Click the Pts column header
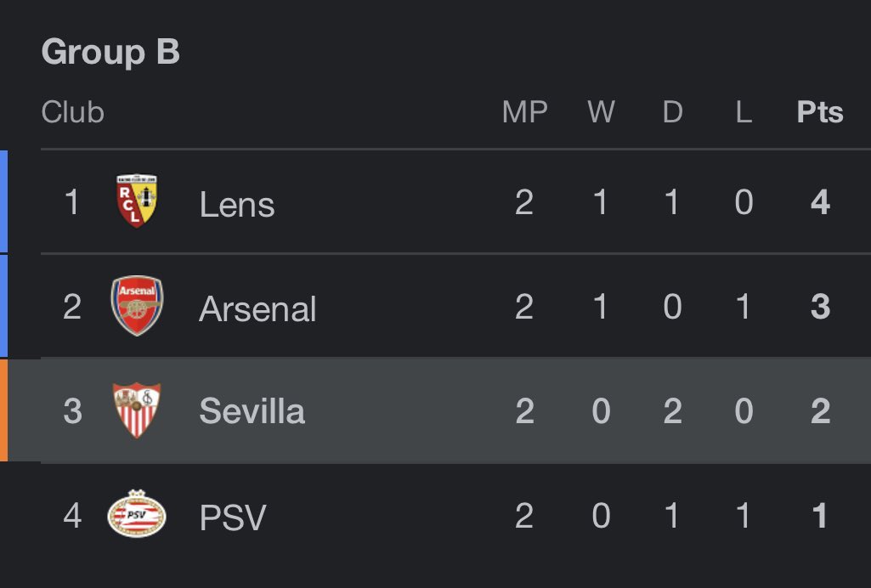The height and width of the screenshot is (588, 871). (820, 112)
